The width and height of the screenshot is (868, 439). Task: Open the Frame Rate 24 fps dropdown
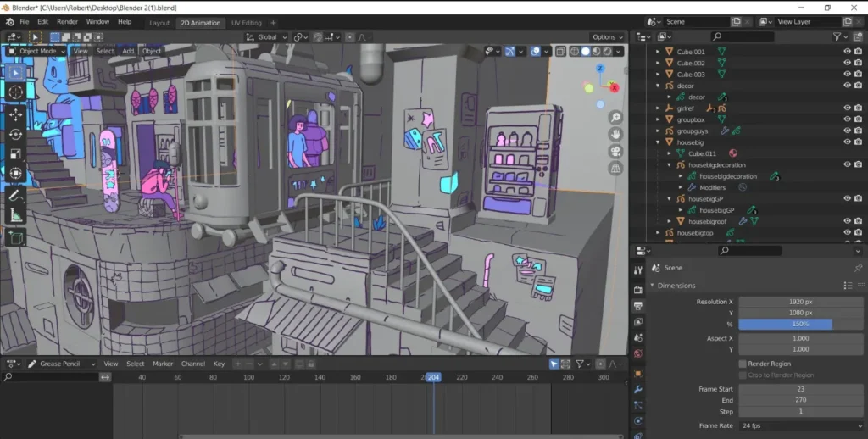click(x=801, y=425)
